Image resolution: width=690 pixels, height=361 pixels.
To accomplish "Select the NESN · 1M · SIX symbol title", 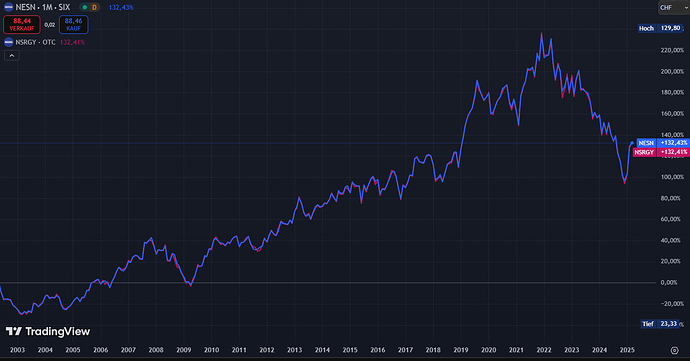I will (x=43, y=7).
